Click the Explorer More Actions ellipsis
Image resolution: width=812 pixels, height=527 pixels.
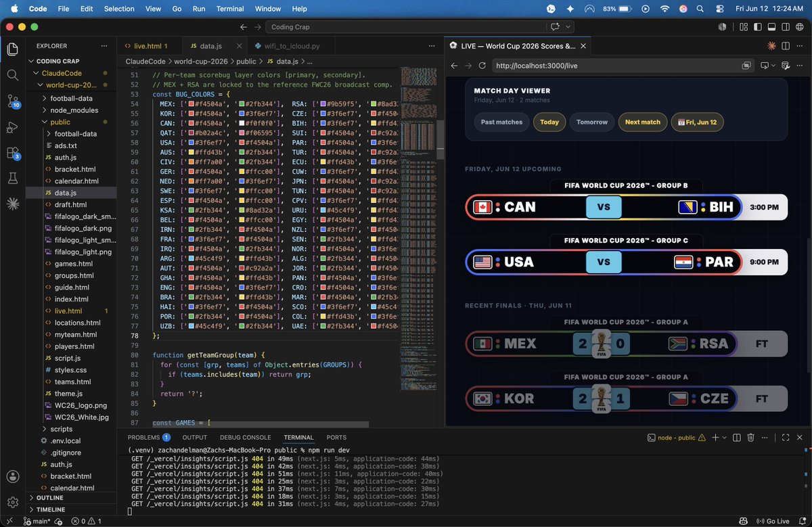(x=104, y=46)
